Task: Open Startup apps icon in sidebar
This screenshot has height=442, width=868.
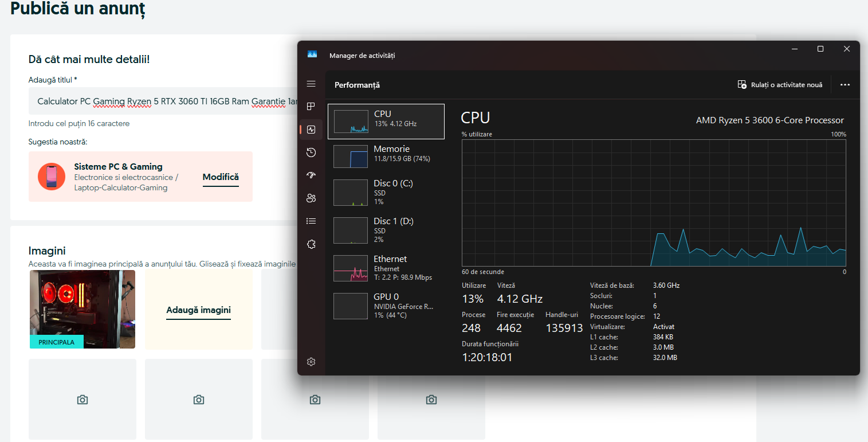Action: [311, 175]
